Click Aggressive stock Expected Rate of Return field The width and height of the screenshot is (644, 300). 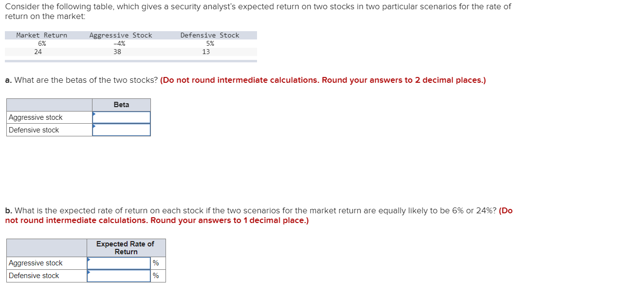click(118, 262)
